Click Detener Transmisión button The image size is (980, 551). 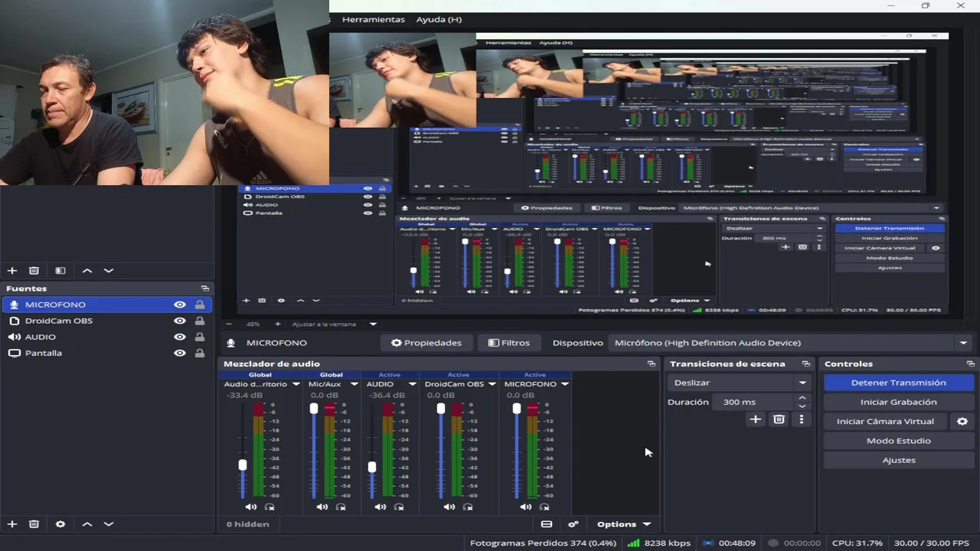[899, 383]
